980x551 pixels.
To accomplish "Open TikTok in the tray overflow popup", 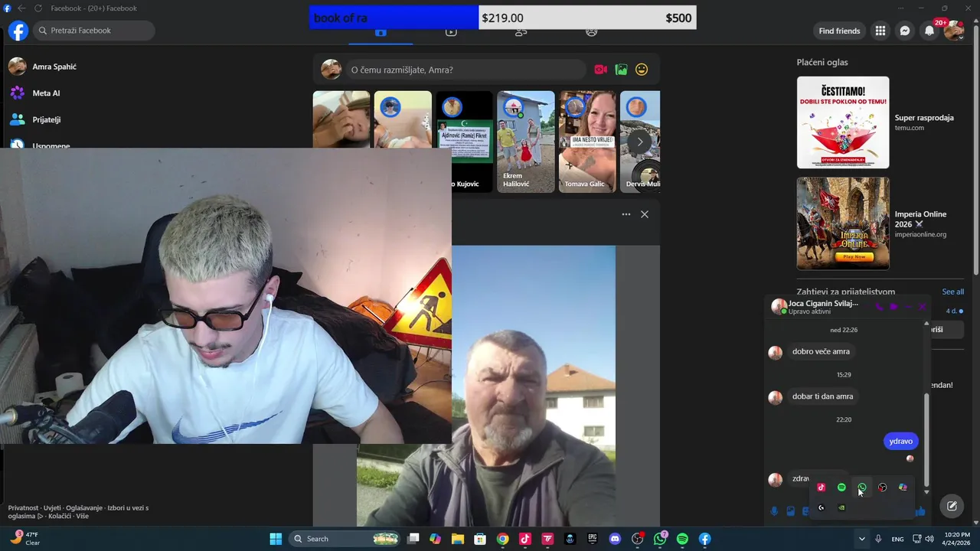I will 822,487.
